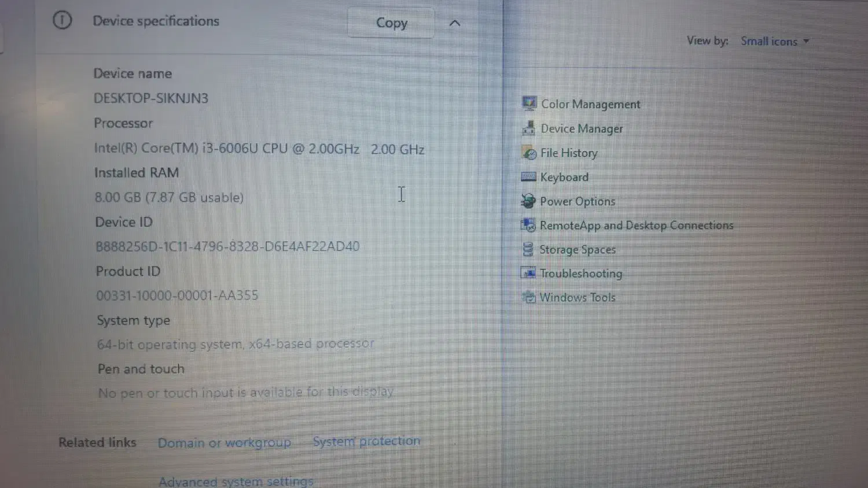The image size is (868, 488).
Task: Click the Color Management link text
Action: tap(591, 104)
